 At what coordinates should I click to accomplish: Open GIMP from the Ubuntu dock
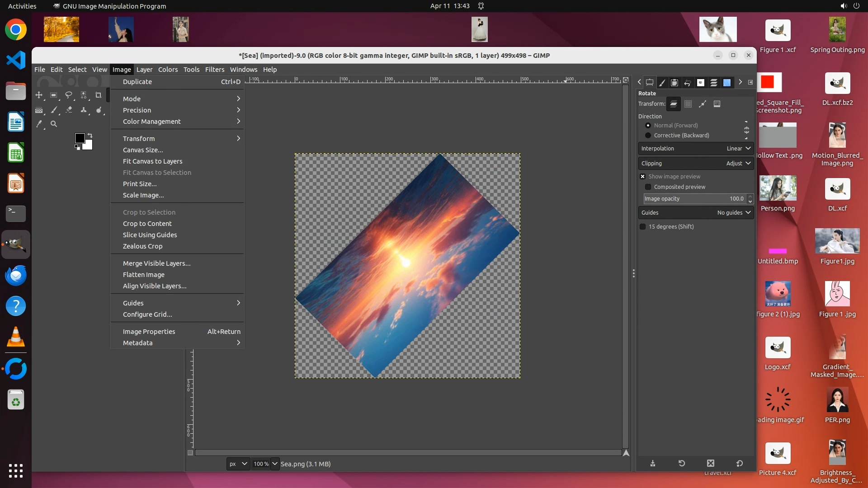point(16,244)
